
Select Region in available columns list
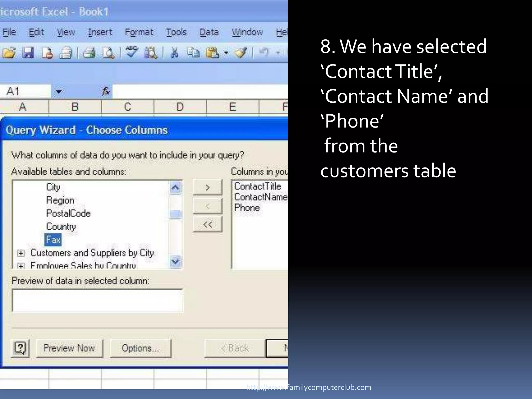[60, 200]
